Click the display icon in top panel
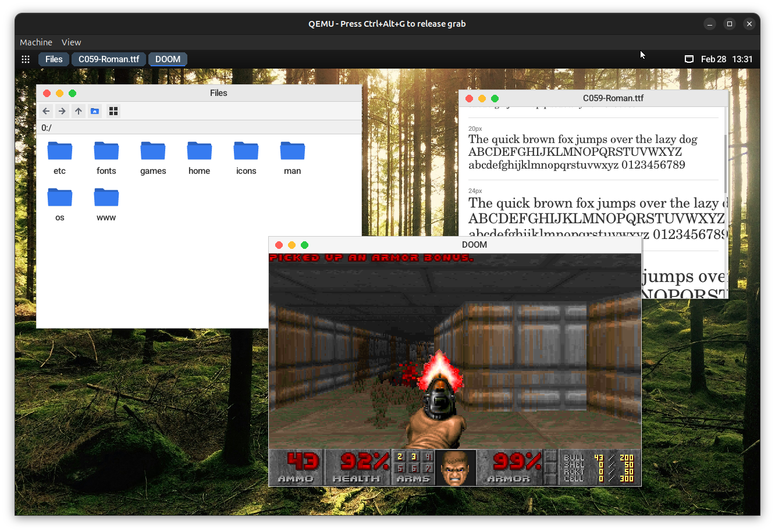This screenshot has height=532, width=775. click(689, 59)
